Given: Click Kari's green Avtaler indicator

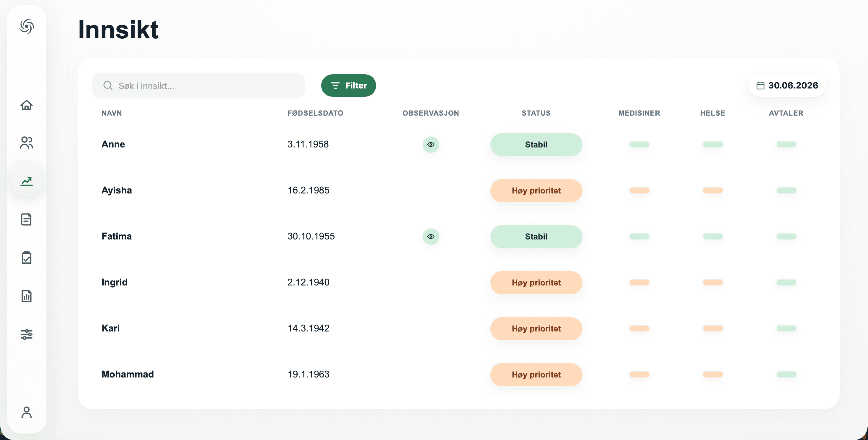Looking at the screenshot, I should (786, 329).
